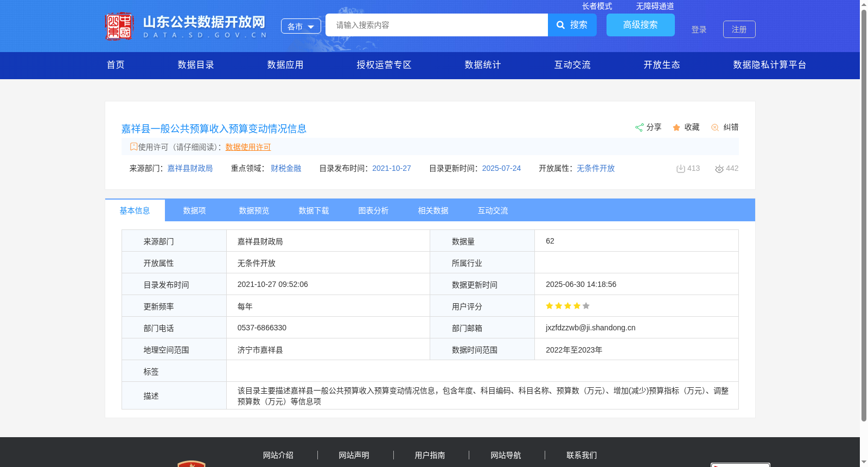The image size is (868, 467).
Task: Switch to the 数据下载 tab
Action: point(314,210)
